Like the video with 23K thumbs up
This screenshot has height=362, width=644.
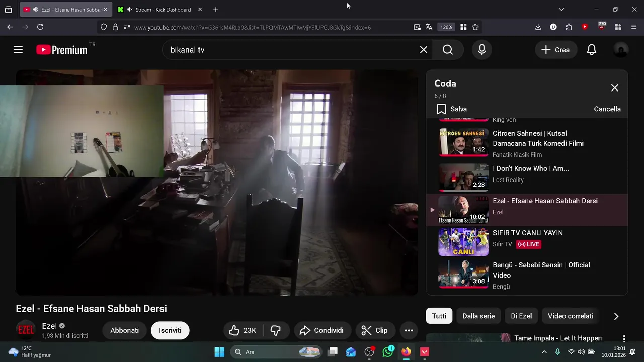243,330
